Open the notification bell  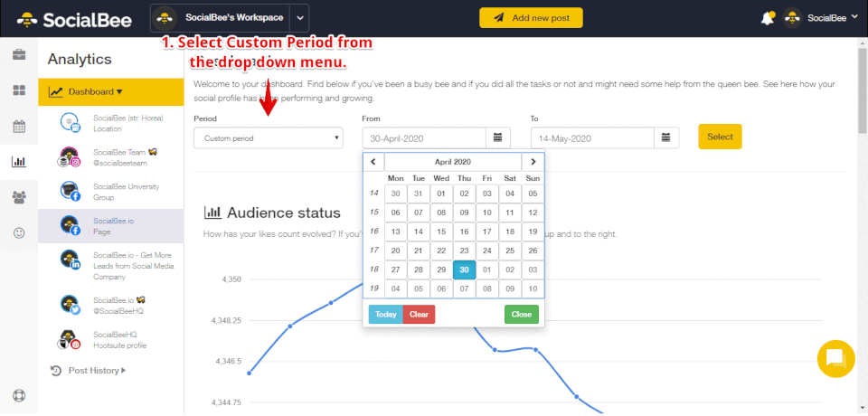(x=768, y=18)
